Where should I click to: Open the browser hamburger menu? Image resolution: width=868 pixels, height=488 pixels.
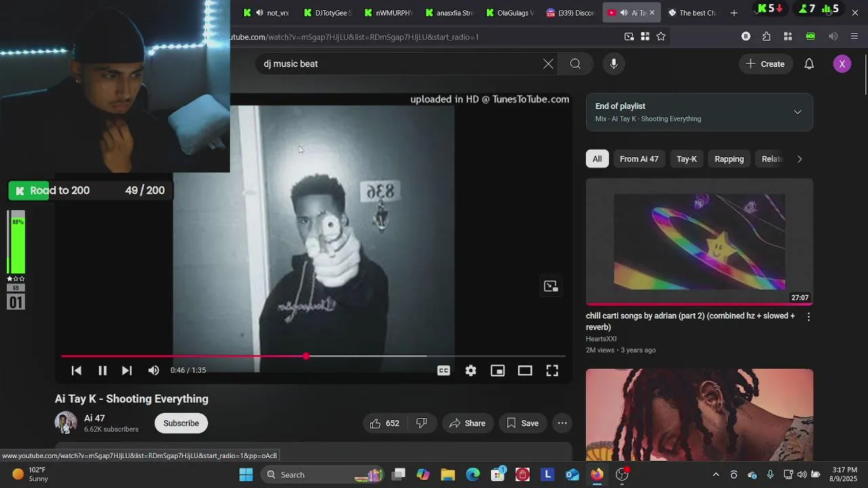pyautogui.click(x=854, y=37)
